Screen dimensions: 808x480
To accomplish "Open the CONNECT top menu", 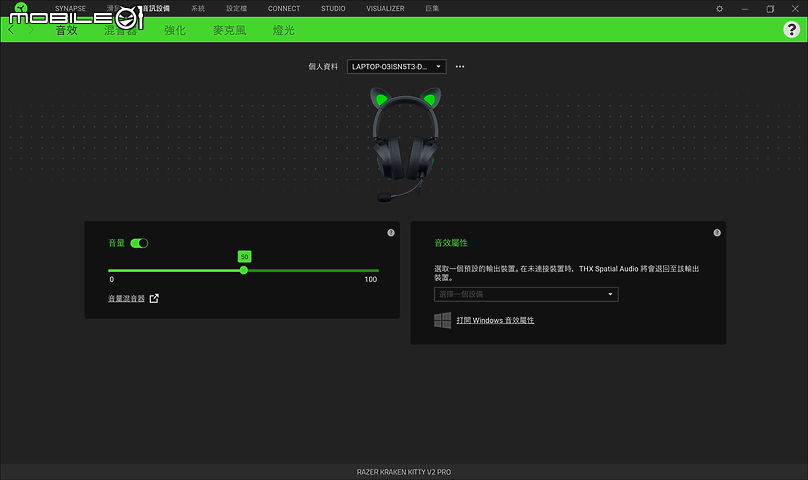I will [284, 8].
